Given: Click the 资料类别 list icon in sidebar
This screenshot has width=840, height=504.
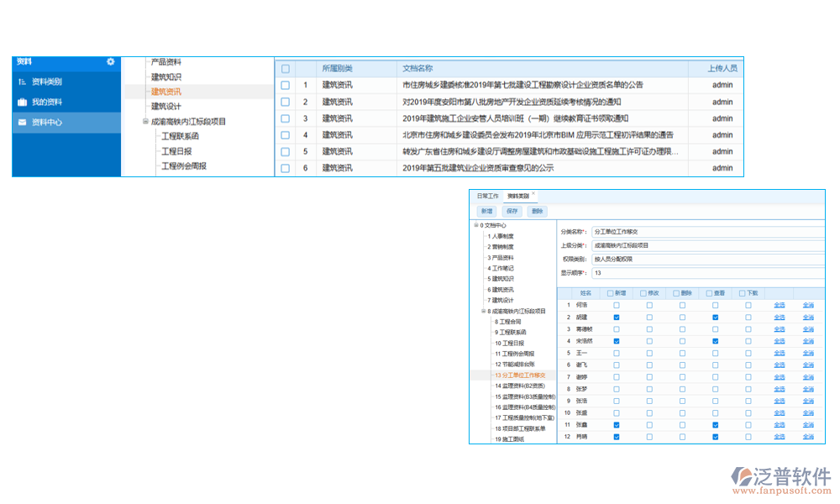Looking at the screenshot, I should click(x=22, y=82).
